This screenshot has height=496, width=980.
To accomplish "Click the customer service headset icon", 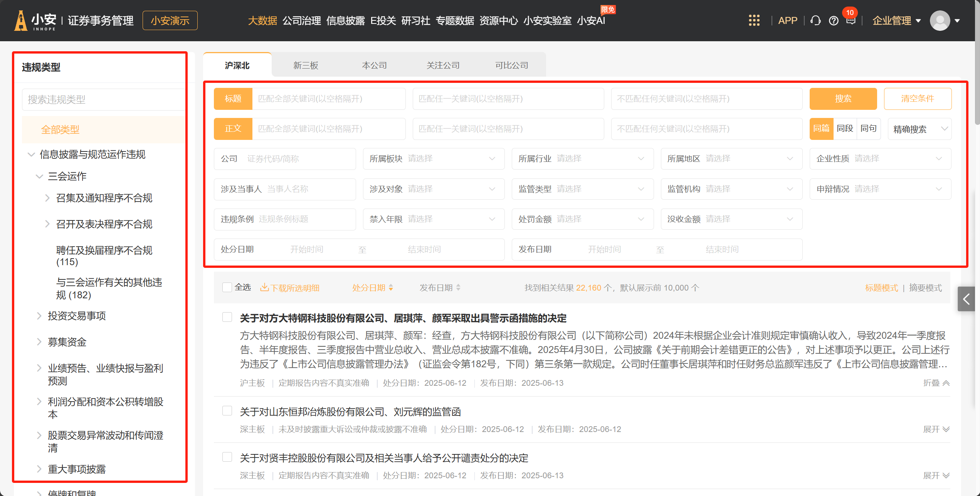I will point(815,20).
